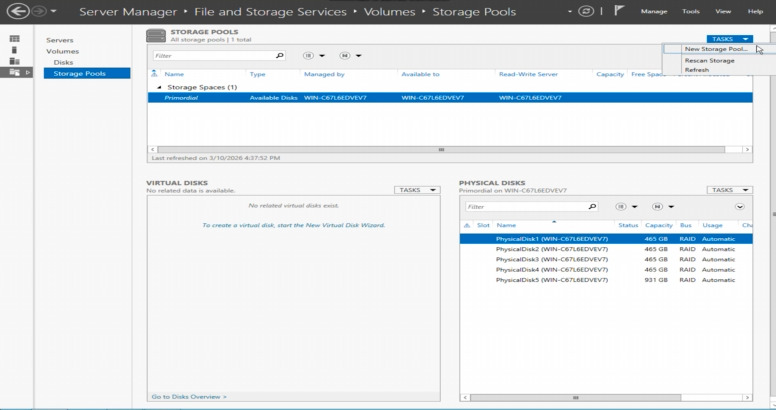
Task: Expand the Physical Disks filter criteria chevron
Action: 739,206
